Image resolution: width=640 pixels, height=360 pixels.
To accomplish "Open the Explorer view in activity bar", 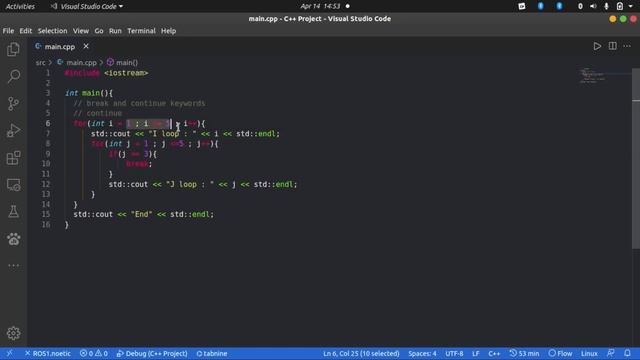I will (x=13, y=49).
